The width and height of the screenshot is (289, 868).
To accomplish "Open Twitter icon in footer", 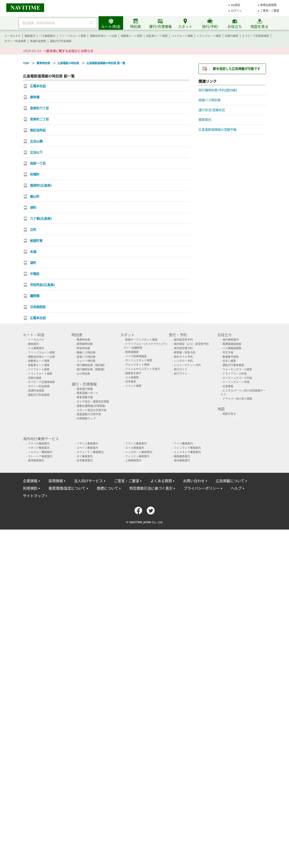I will click(x=151, y=510).
